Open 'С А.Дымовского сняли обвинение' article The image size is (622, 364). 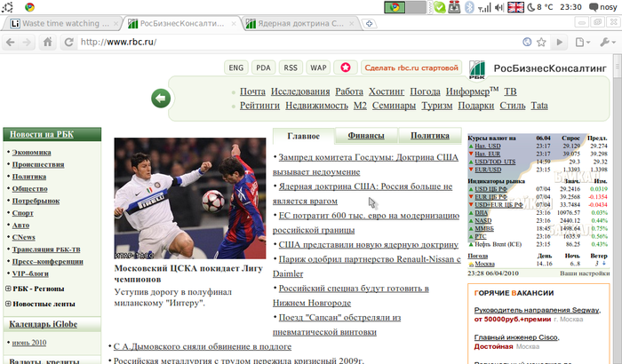coord(203,346)
